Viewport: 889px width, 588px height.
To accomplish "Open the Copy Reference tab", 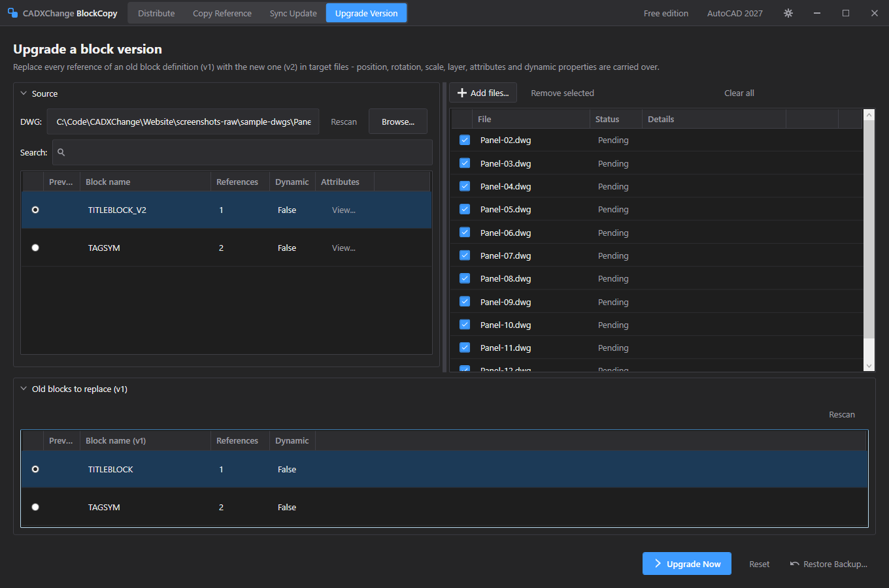I will [x=222, y=13].
